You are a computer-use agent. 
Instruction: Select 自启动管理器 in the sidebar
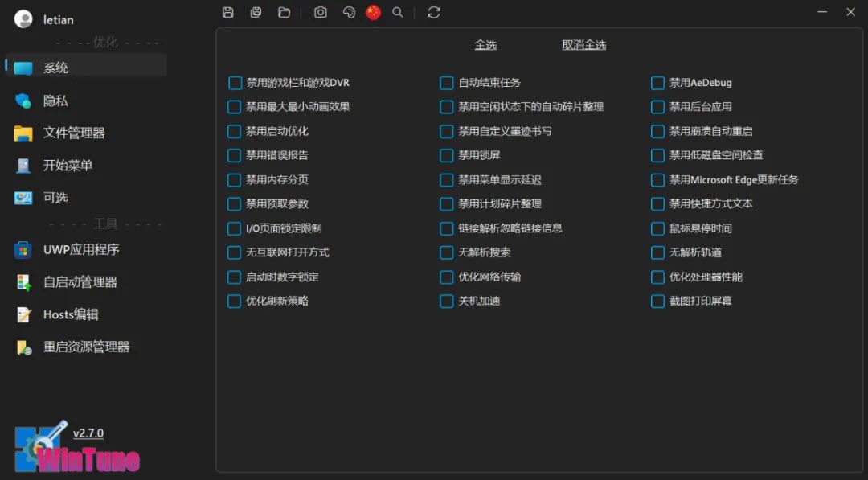[80, 281]
